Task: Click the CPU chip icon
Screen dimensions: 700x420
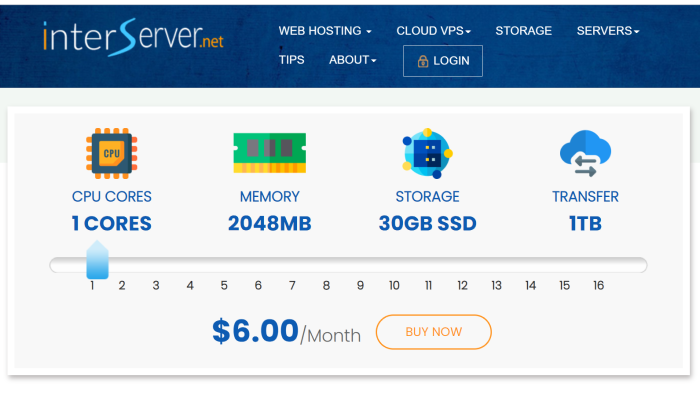Action: tap(112, 153)
